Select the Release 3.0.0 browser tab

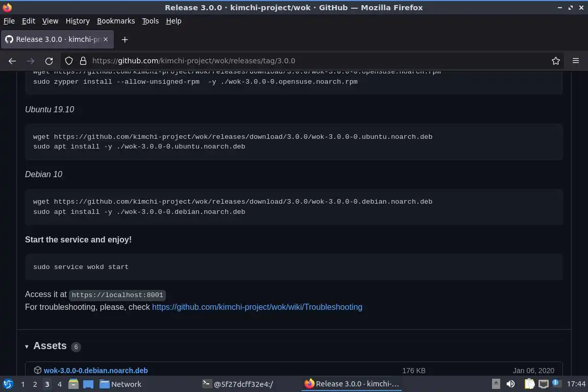(57, 39)
